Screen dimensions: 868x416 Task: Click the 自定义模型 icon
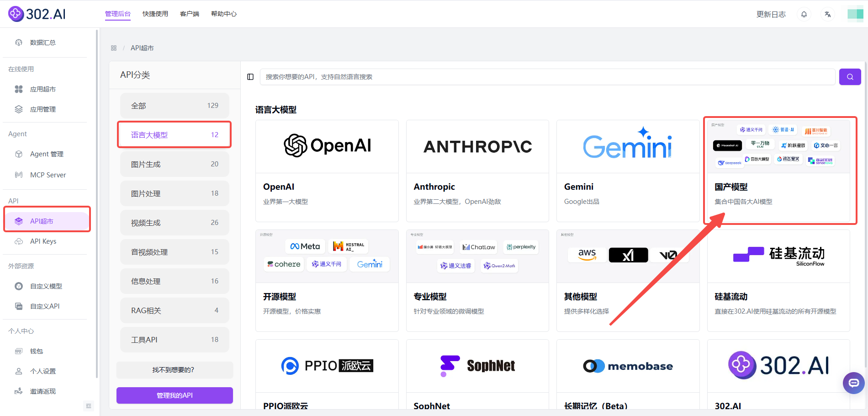pyautogui.click(x=19, y=286)
